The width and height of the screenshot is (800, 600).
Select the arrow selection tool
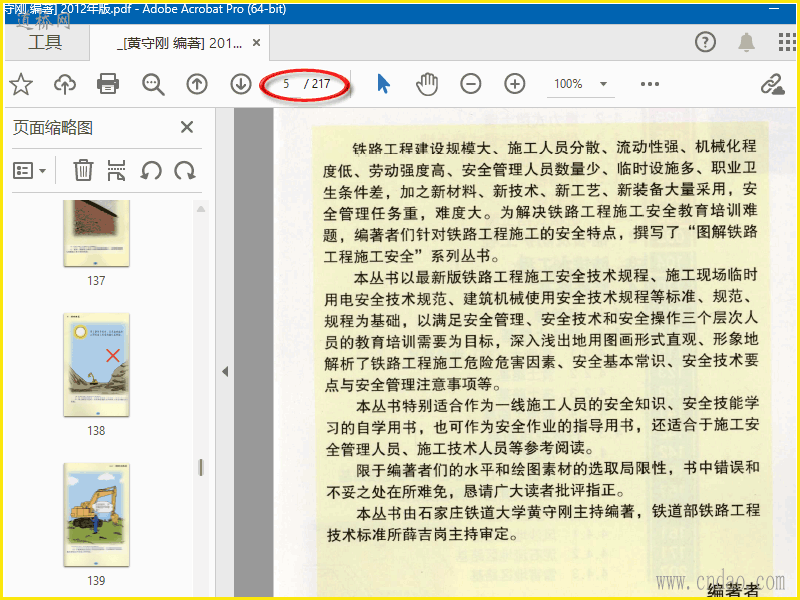point(384,84)
